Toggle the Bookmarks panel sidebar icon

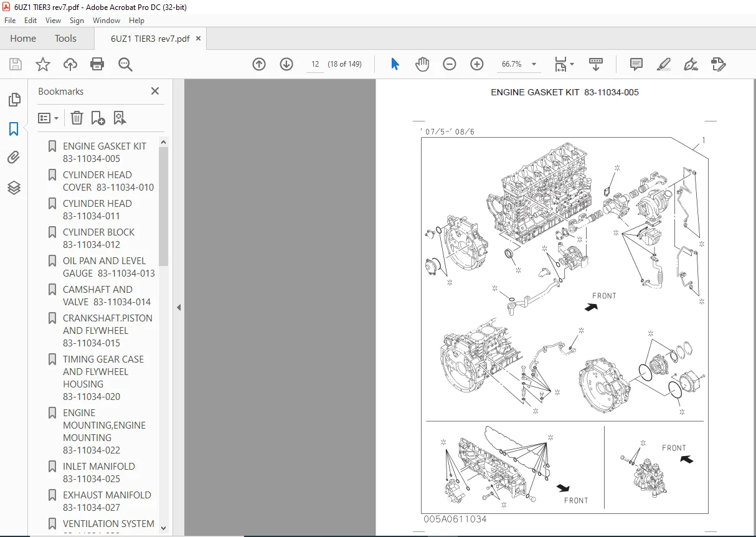click(x=14, y=129)
